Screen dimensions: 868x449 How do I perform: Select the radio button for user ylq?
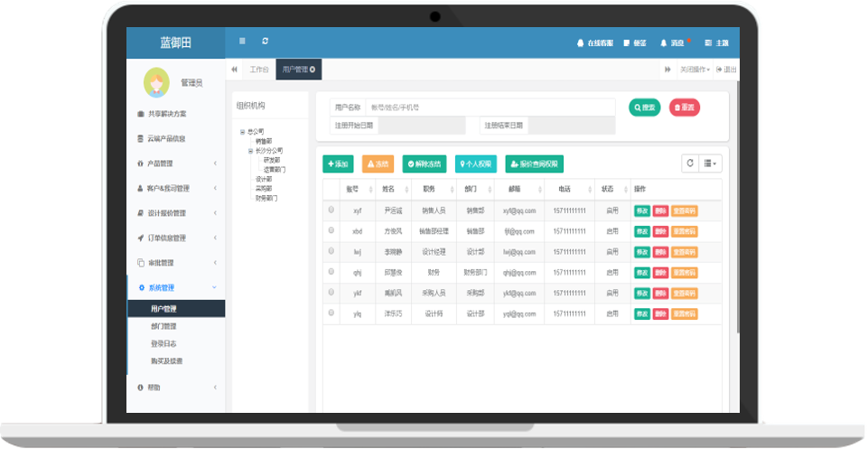click(331, 313)
